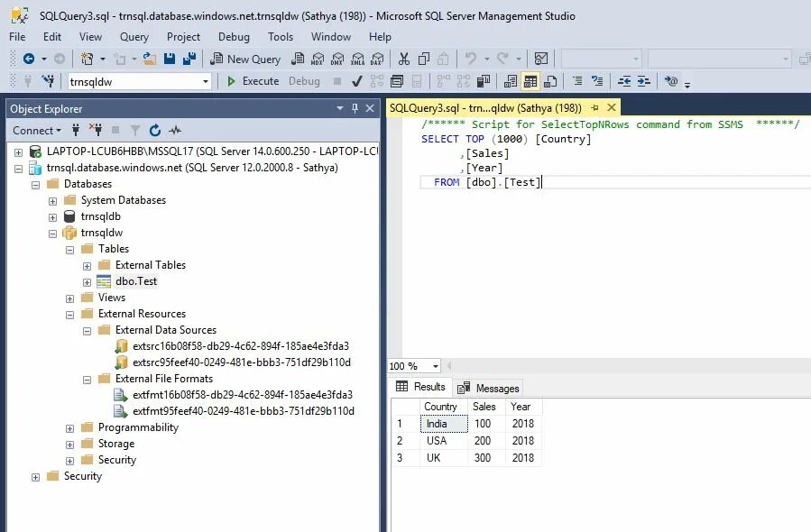The width and height of the screenshot is (811, 532).
Task: Click inside the SQL query editor line FROM [dbo].[Test]
Action: [486, 182]
